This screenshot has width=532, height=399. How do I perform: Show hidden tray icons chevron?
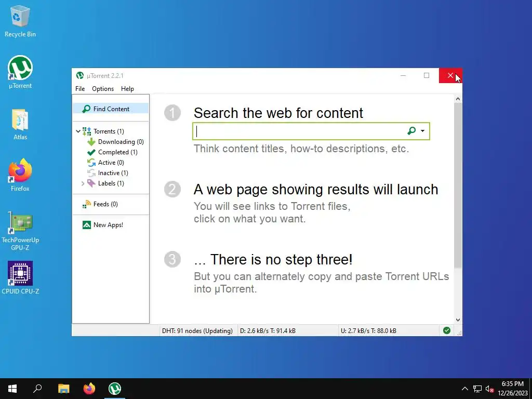point(465,389)
